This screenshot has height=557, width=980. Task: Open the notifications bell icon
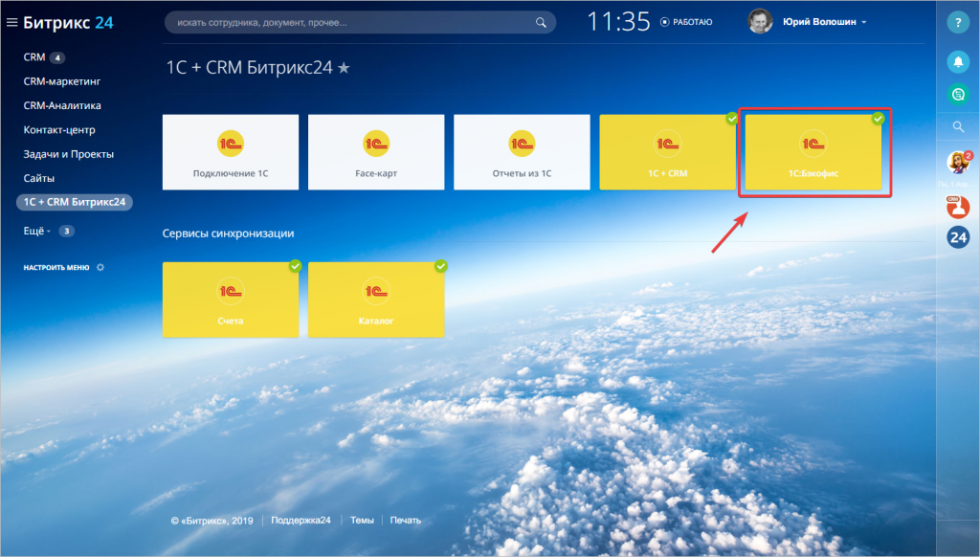pos(958,61)
